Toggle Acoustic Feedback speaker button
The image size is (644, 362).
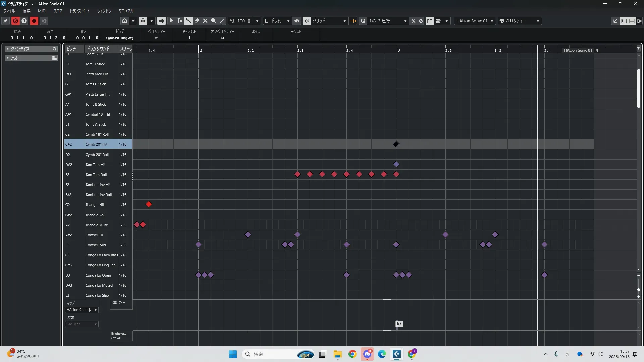tap(161, 21)
